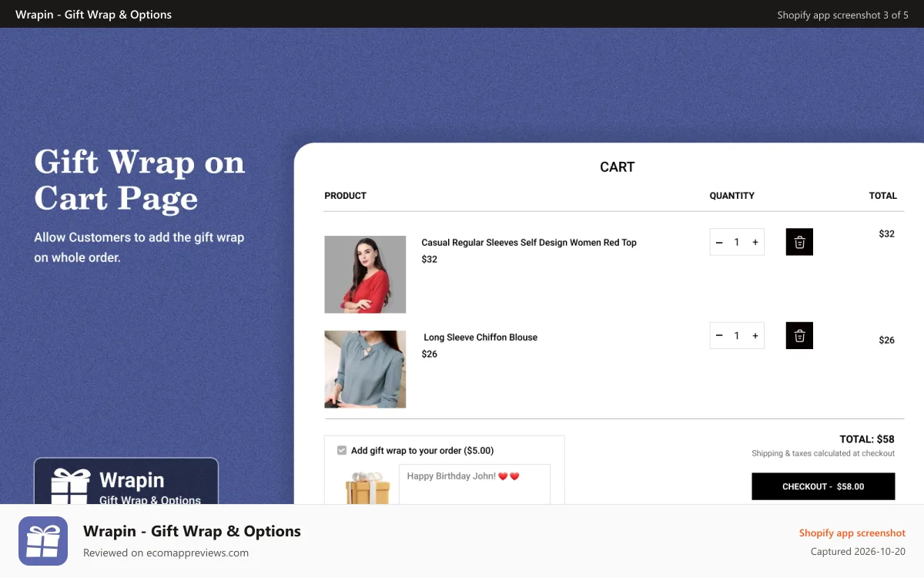Click the Shopify app screenshot label in footer
Screen dimensions: 924x578
click(852, 533)
